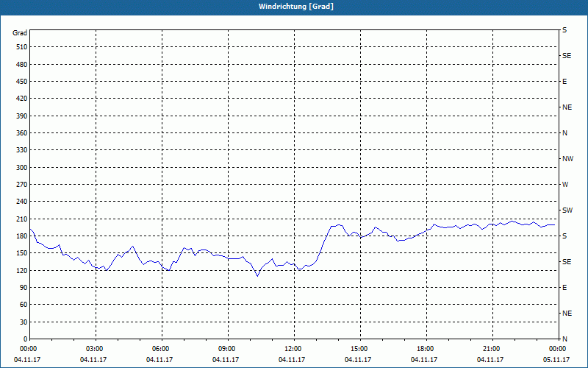Click the 300 y-axis value
Image resolution: width=588 pixels, height=368 pixels.
coord(22,168)
